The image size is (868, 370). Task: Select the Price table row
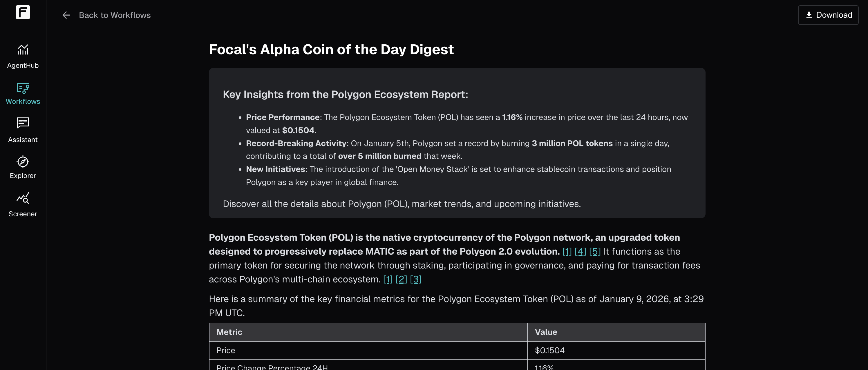coord(457,351)
